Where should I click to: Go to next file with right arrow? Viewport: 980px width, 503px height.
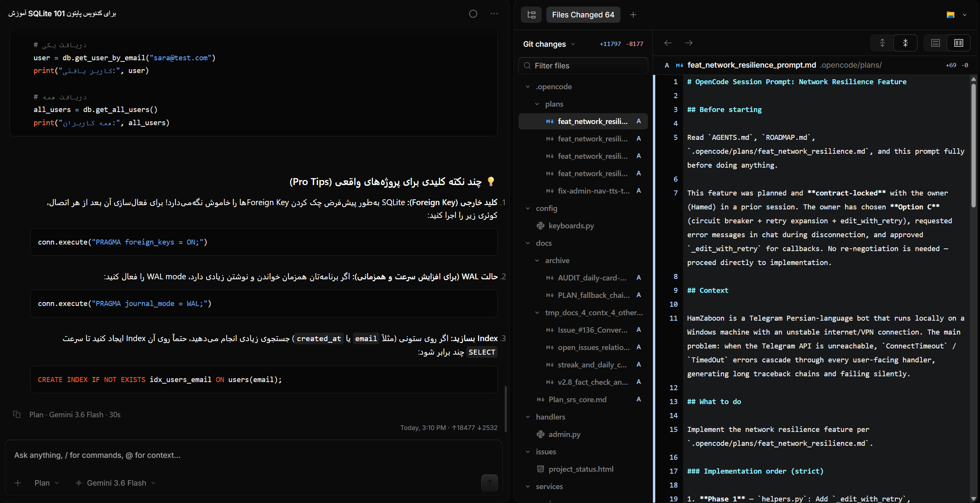tap(689, 43)
